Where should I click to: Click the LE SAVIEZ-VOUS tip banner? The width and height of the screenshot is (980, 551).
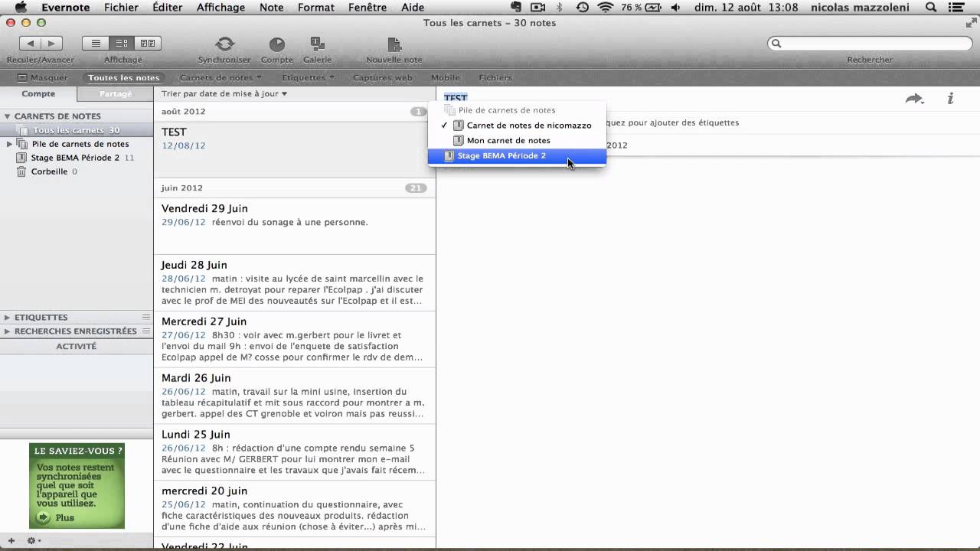[77, 486]
